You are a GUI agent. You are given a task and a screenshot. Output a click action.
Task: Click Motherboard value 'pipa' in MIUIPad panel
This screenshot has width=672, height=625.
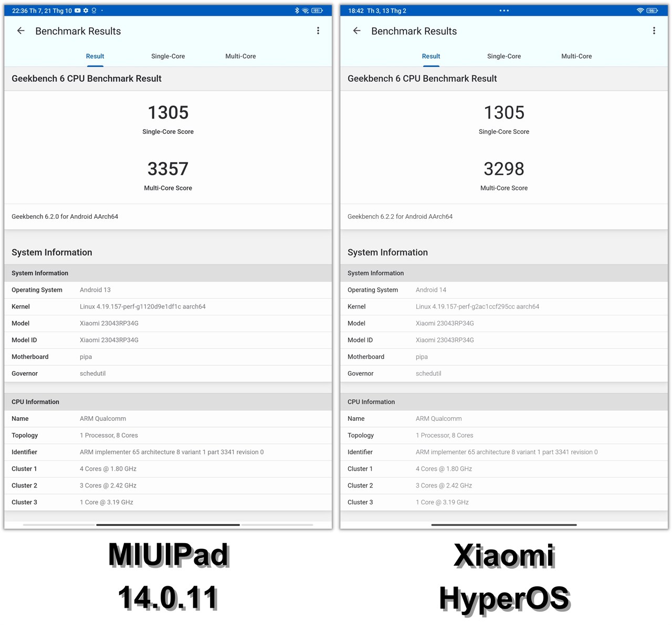tap(86, 357)
